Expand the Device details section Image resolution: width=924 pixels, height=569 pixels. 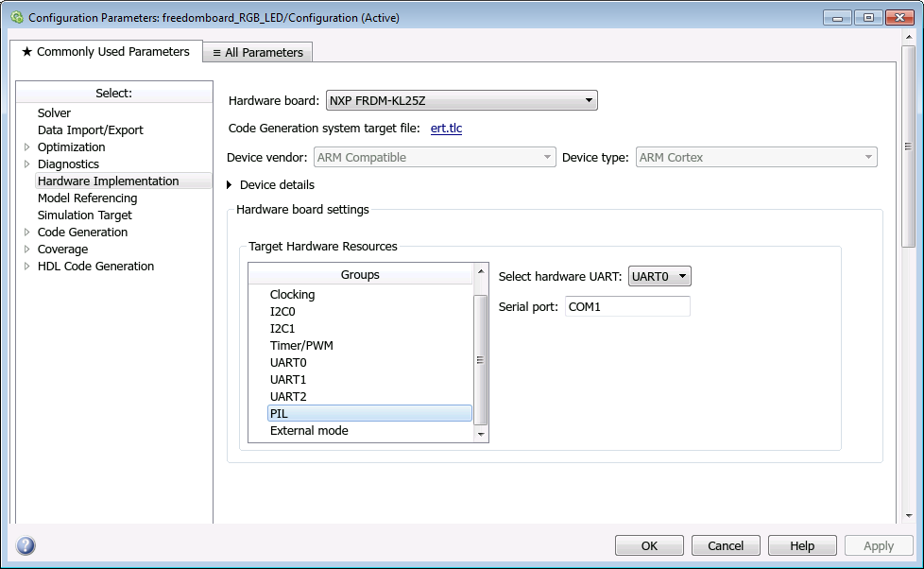click(x=231, y=185)
